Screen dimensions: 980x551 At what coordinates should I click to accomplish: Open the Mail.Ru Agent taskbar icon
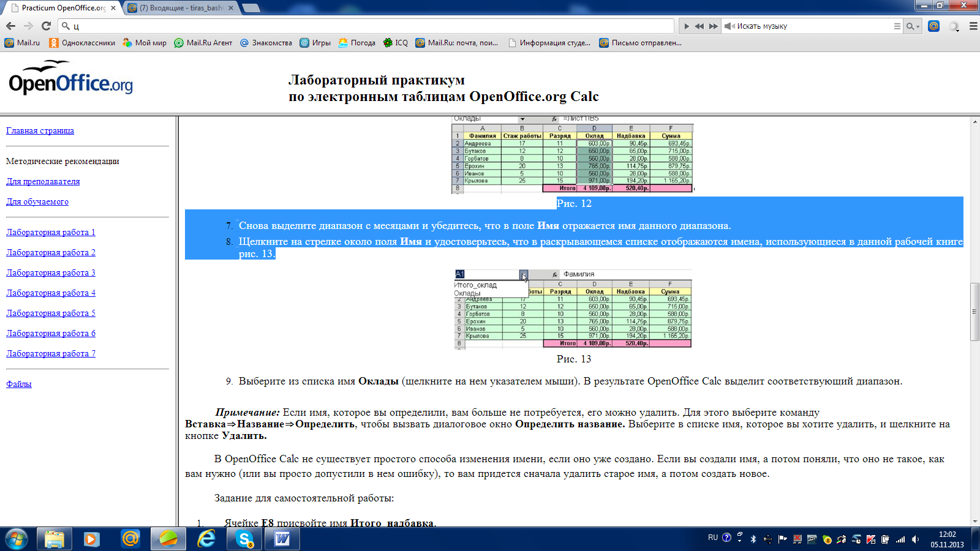(x=130, y=539)
